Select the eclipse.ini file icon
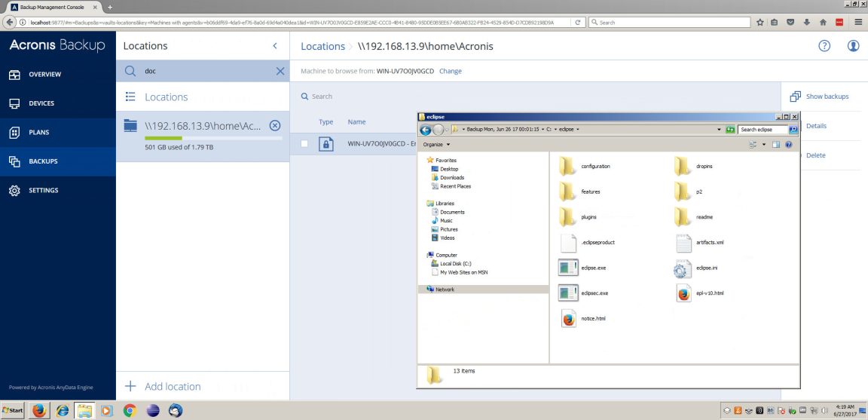Viewport: 868px width, 420px height. click(x=683, y=268)
